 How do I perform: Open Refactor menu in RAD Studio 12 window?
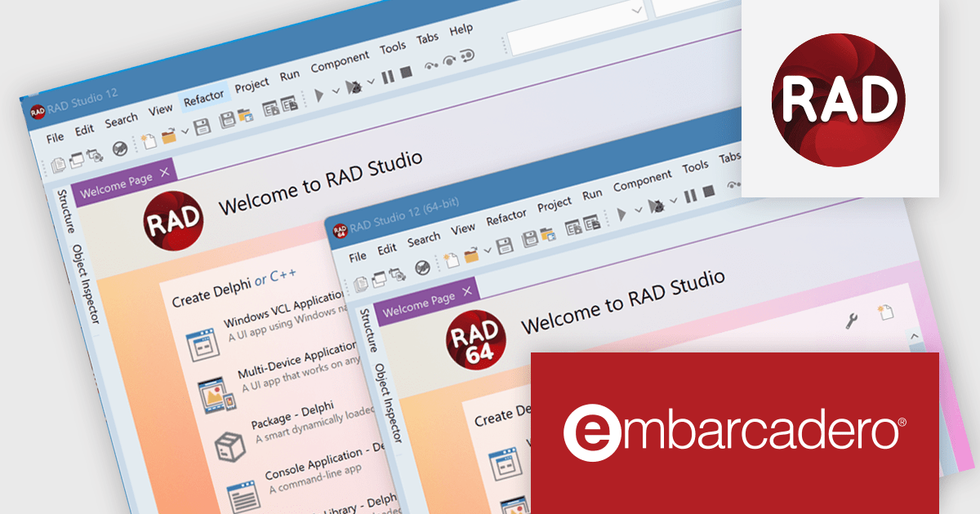(x=204, y=98)
